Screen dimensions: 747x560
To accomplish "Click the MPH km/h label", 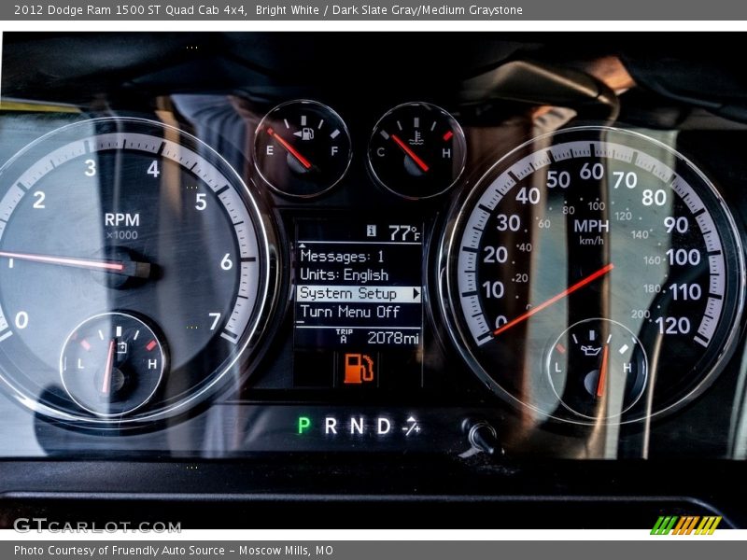I will coord(591,231).
